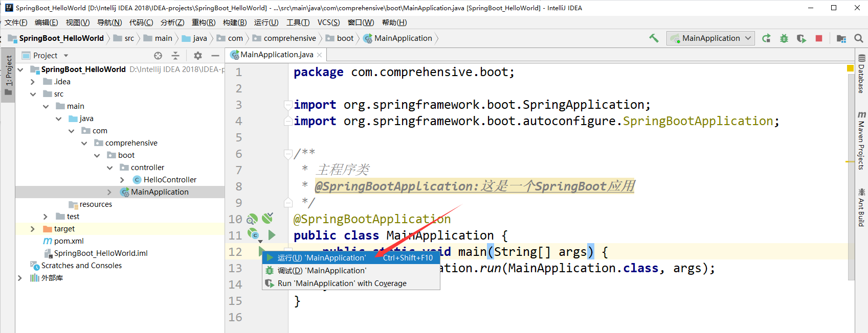This screenshot has height=333, width=868.
Task: Collapse the SpringBoot_HelloWorld root node
Action: click(x=20, y=69)
